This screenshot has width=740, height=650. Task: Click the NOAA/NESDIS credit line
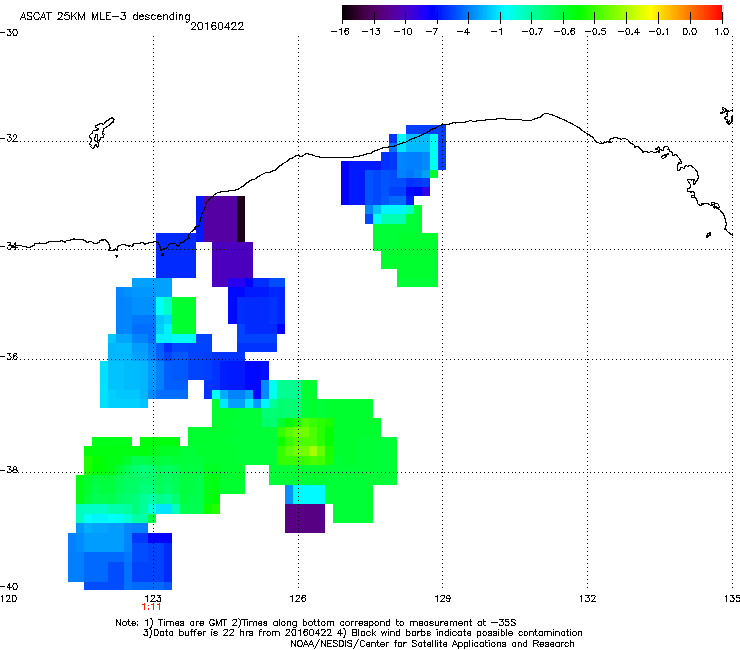(432, 644)
